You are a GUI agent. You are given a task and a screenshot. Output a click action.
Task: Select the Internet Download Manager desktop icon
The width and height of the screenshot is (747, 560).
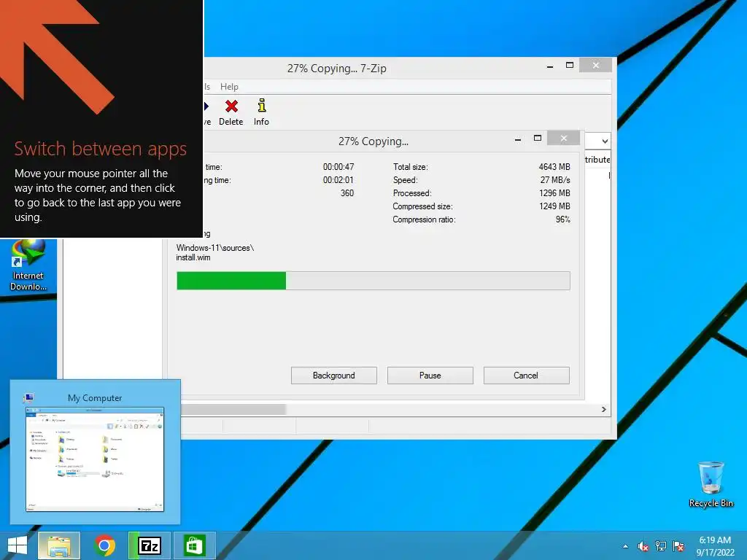pos(28,265)
